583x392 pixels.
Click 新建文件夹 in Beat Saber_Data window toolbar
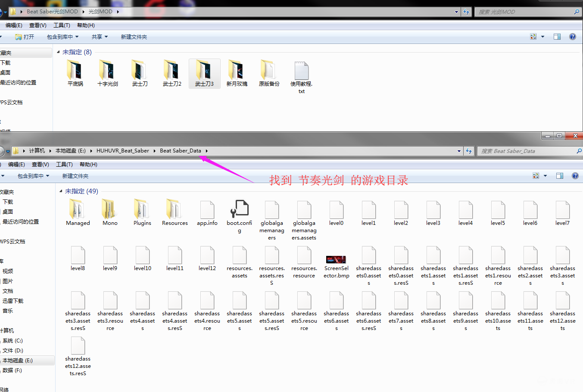coord(75,176)
